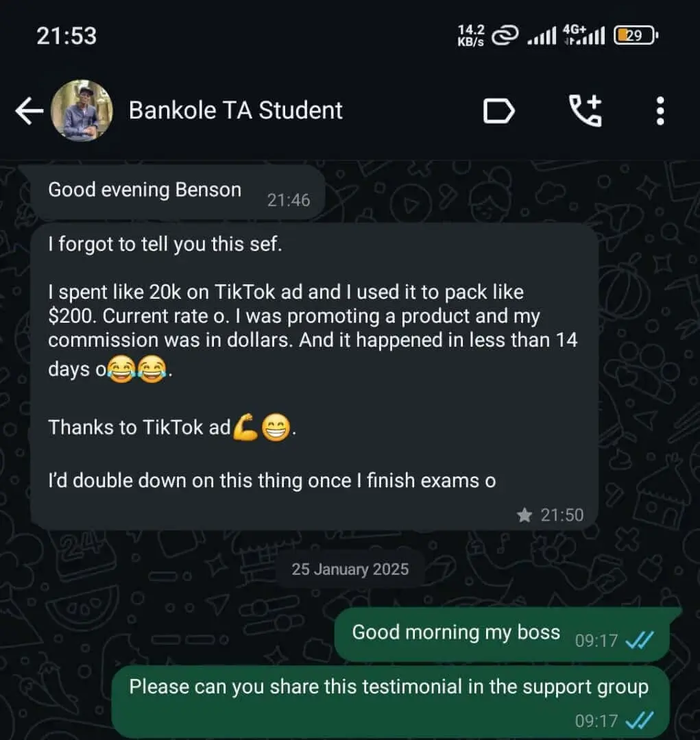Viewport: 700px width, 740px height.
Task: Select the 'Good morning my boss' message
Action: (502, 634)
